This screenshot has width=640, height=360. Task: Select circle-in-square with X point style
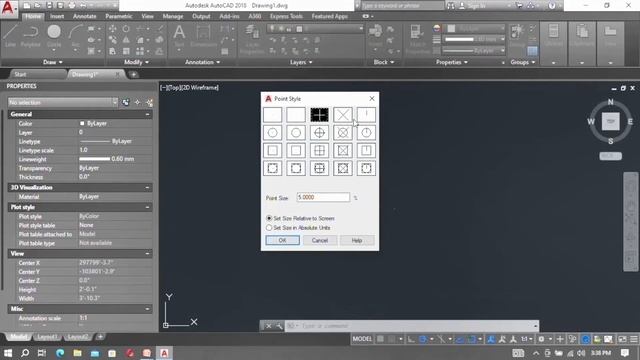tap(342, 168)
